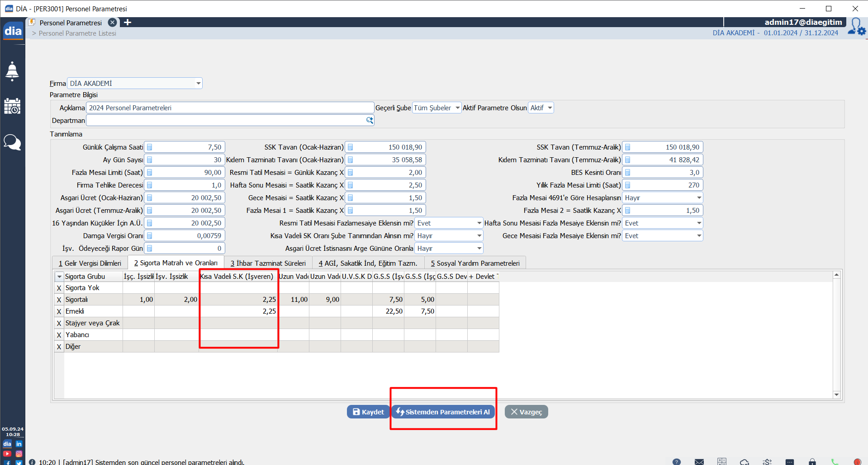Click table scrollbar up arrow
Viewport: 868px width, 465px height.
[x=836, y=275]
